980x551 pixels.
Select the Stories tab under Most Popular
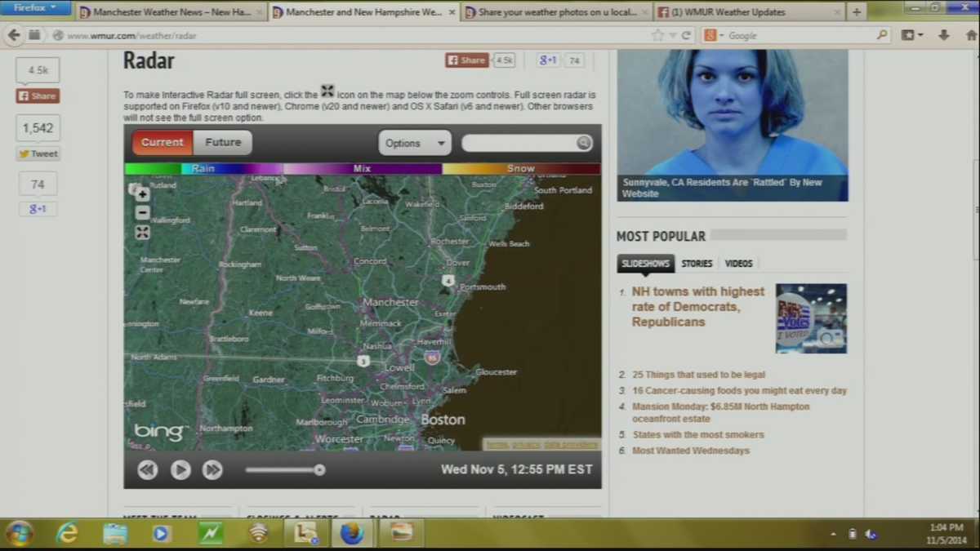point(697,264)
